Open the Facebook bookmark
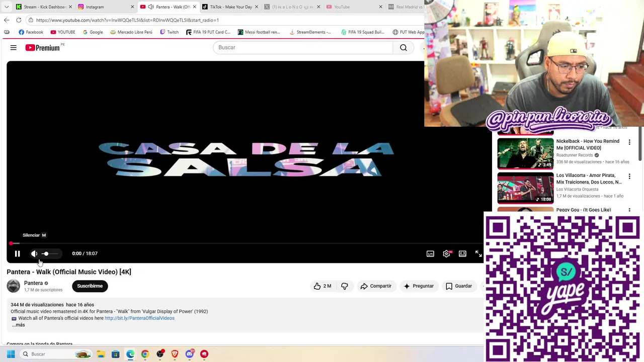The height and width of the screenshot is (362, 644). pyautogui.click(x=31, y=32)
